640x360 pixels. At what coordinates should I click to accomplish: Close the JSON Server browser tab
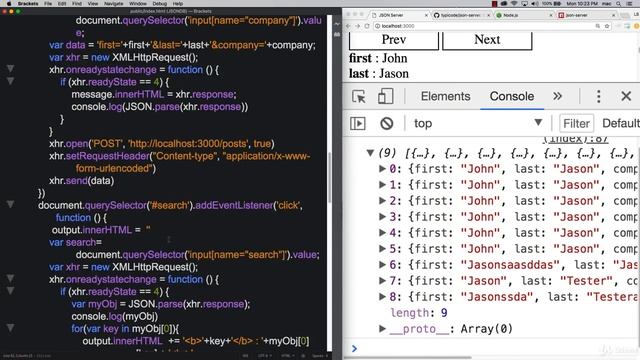tap(426, 15)
